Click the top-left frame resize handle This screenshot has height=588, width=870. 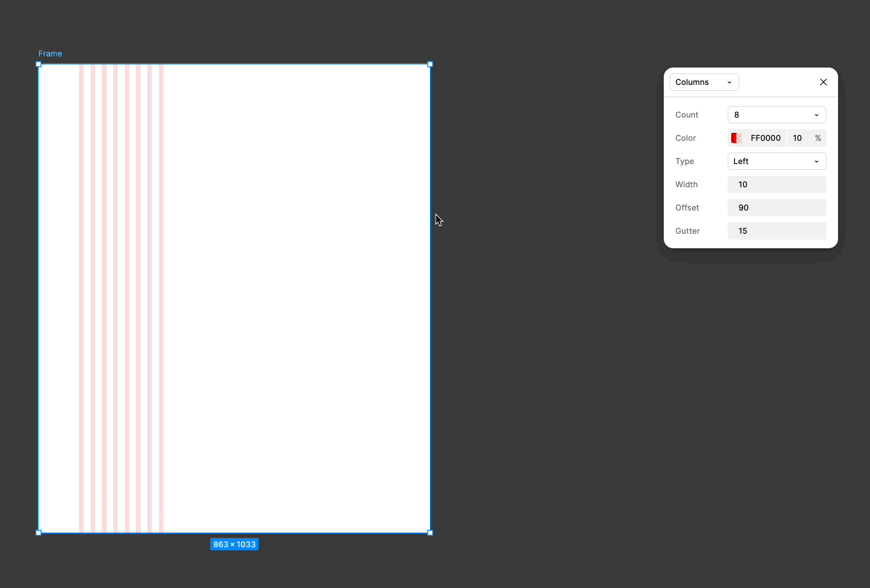pos(38,64)
